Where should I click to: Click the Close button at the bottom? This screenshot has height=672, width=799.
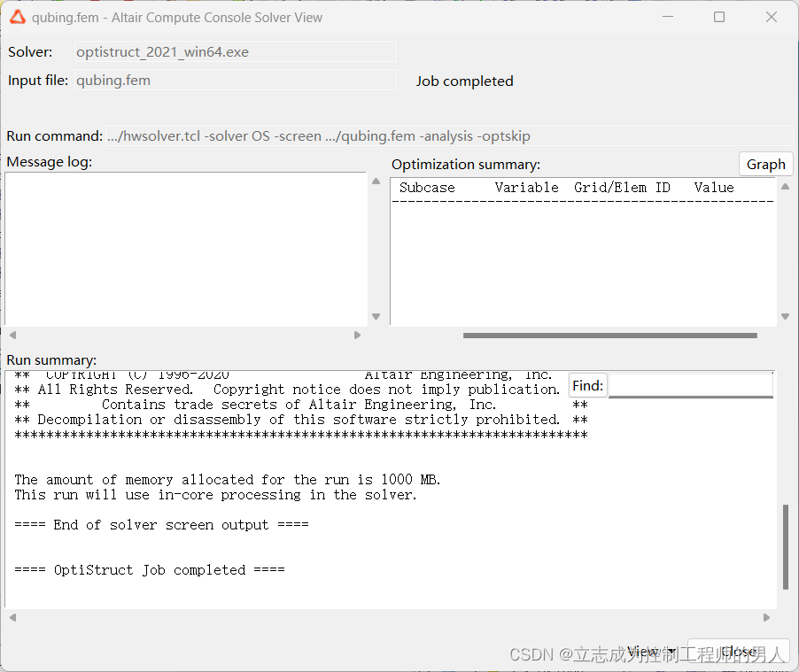coord(739,652)
